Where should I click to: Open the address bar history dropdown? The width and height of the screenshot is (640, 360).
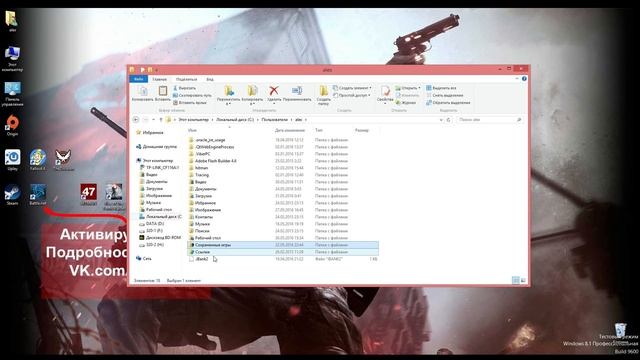click(441, 120)
